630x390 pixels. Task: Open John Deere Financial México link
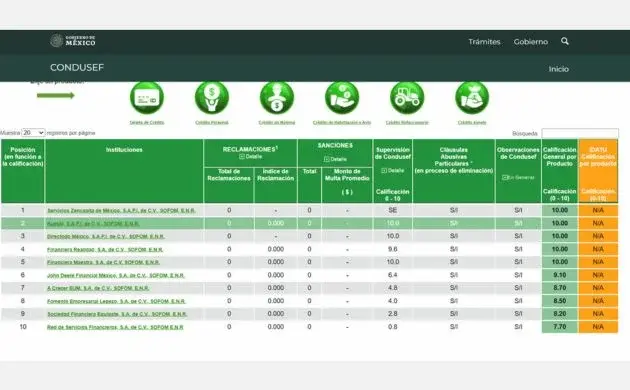click(116, 275)
